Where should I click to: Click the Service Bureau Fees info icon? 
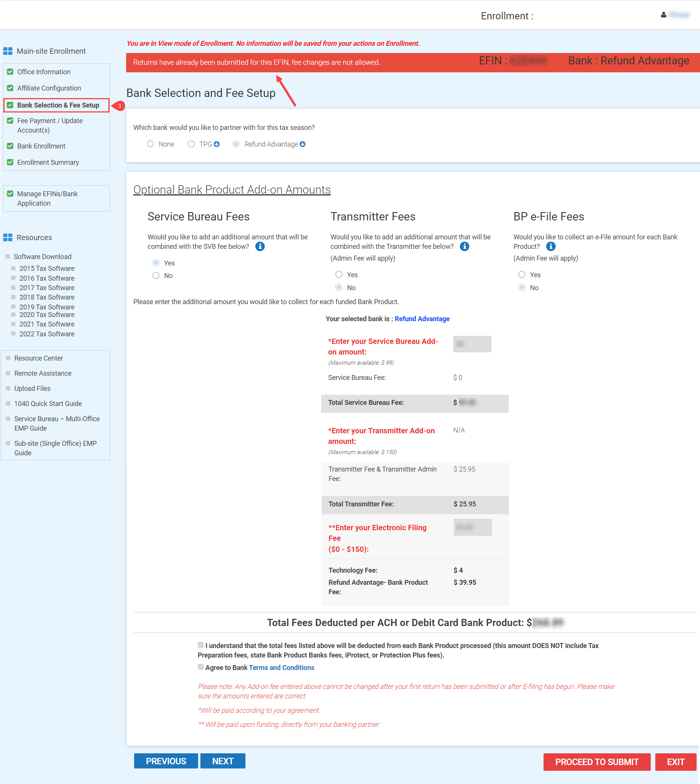(x=260, y=246)
